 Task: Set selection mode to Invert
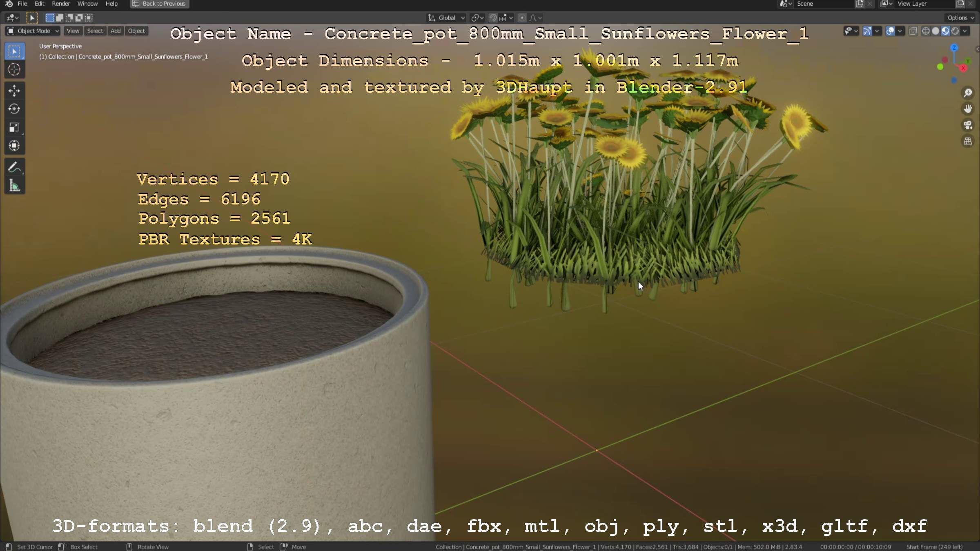79,18
